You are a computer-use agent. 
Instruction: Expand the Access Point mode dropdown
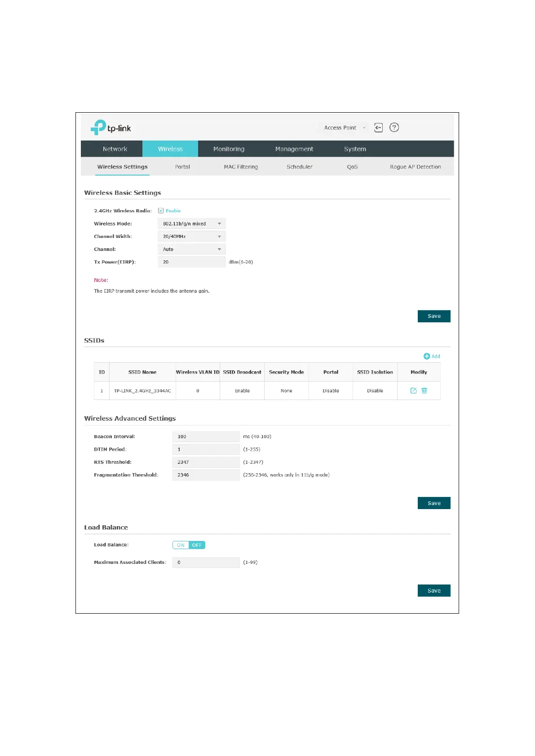pyautogui.click(x=345, y=127)
